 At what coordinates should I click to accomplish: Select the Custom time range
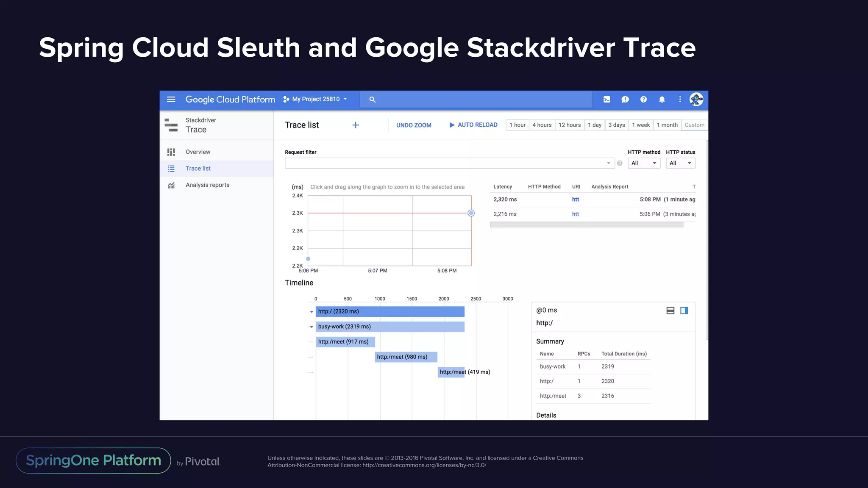click(694, 125)
